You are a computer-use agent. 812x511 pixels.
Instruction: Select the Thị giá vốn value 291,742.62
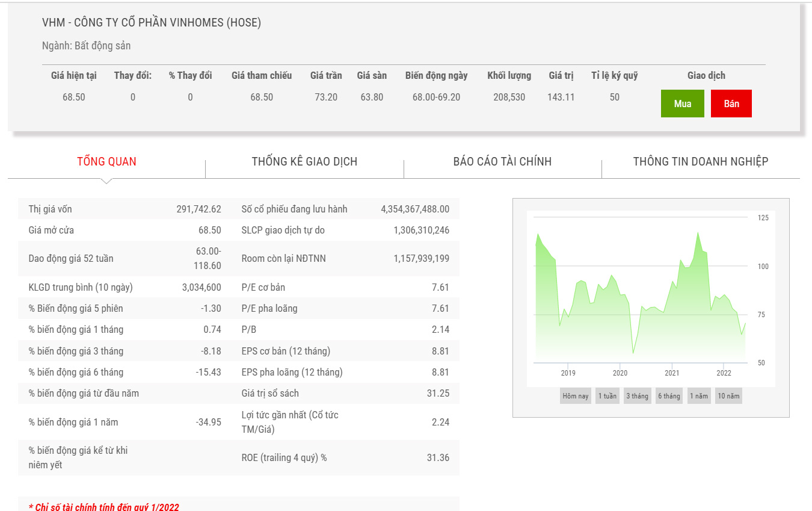pos(198,209)
